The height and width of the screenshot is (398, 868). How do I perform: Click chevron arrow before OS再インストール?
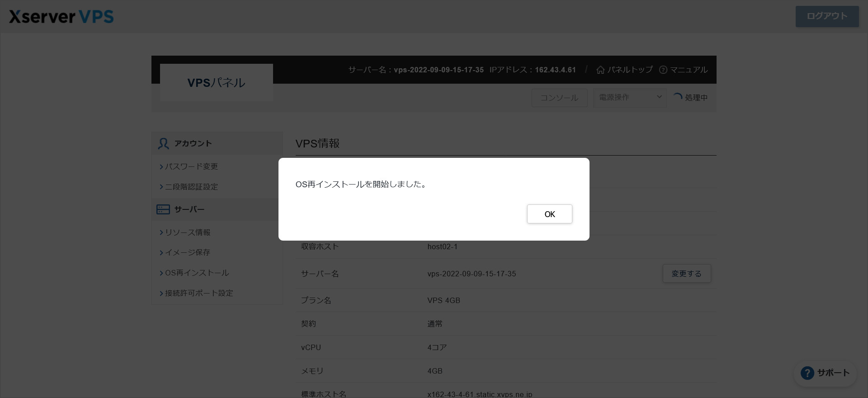(161, 273)
